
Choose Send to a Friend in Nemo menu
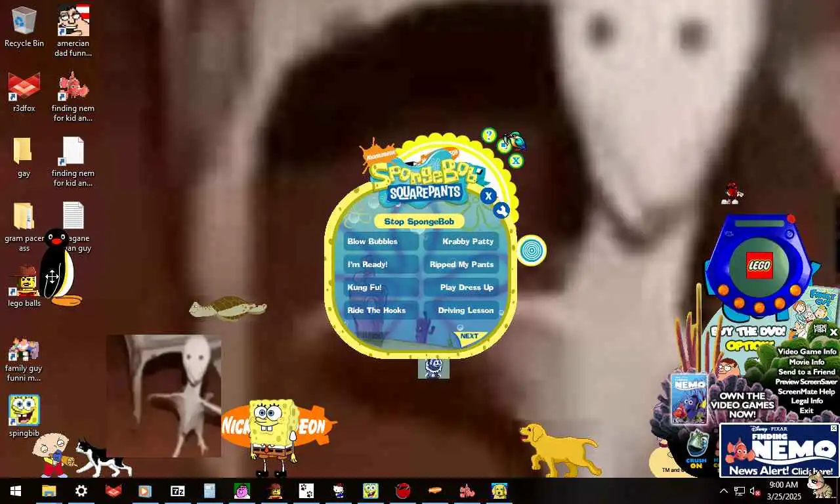click(807, 371)
